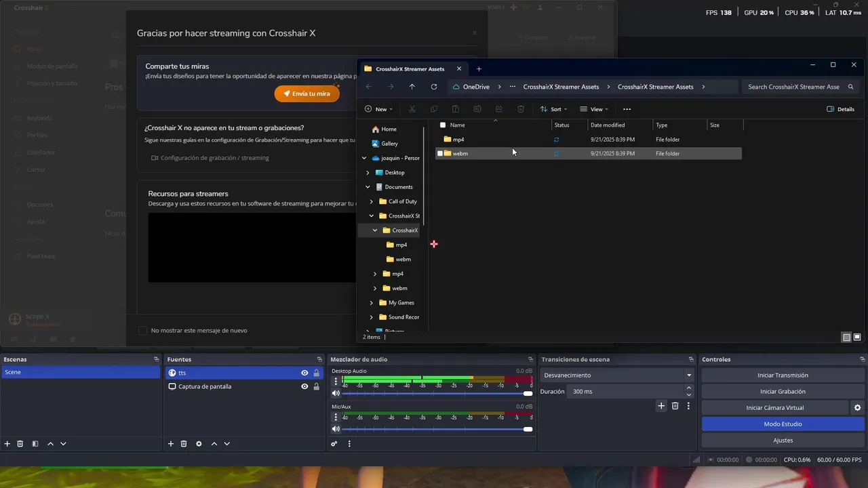Expand the My Games folder node
868x488 pixels.
(372, 303)
